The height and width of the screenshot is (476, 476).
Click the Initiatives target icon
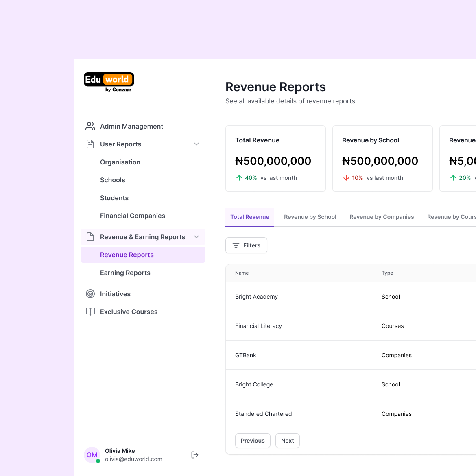[90, 294]
